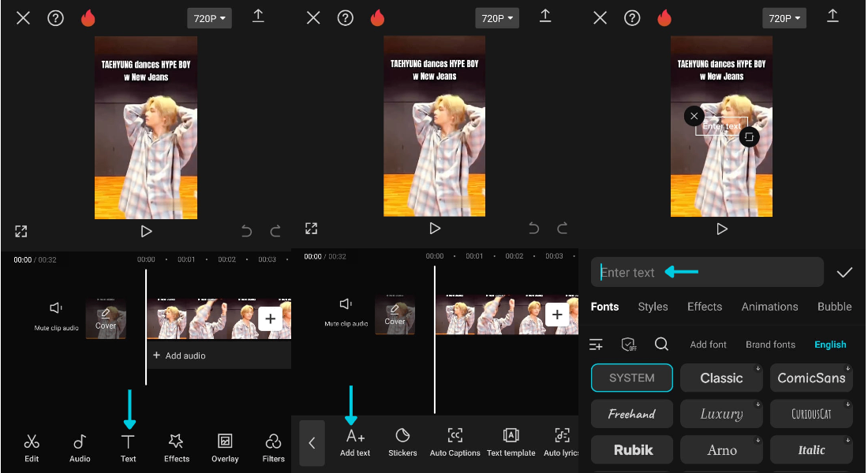The image size is (868, 473).
Task: Choose the Italic font
Action: (x=811, y=450)
